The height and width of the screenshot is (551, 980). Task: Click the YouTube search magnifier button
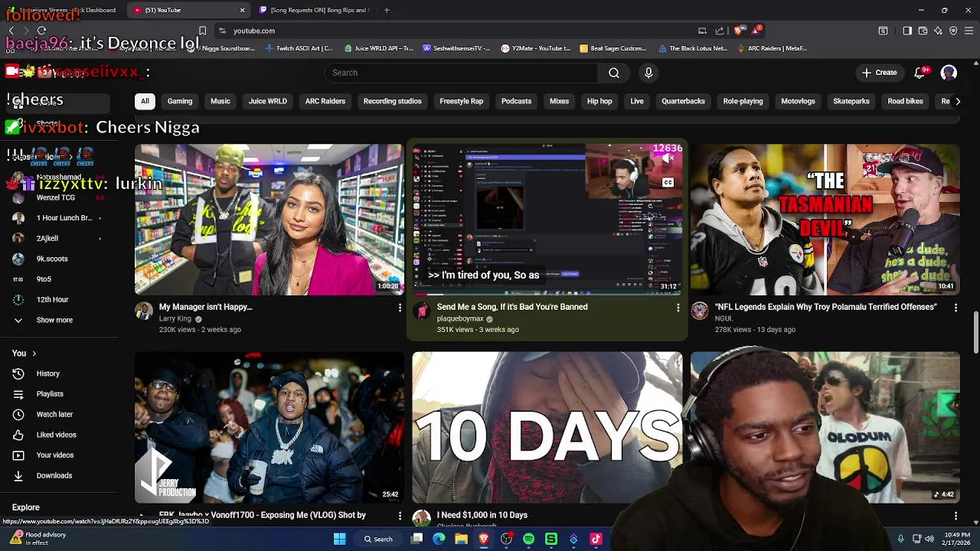click(614, 73)
